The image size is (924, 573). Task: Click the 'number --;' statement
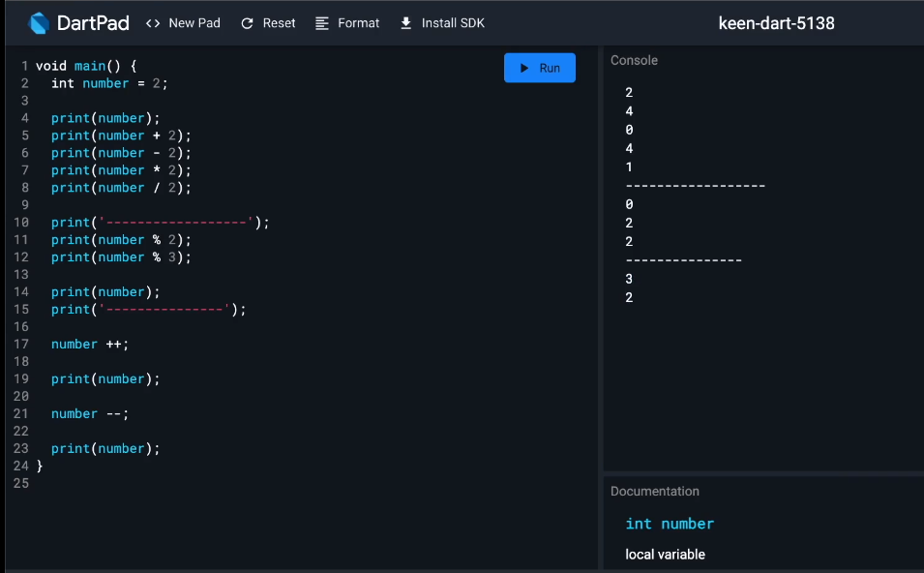(x=90, y=414)
